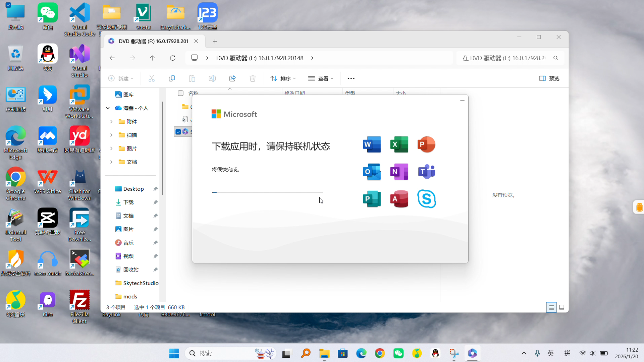Minimize the Microsoft installer dialog
The height and width of the screenshot is (362, 644).
(462, 101)
